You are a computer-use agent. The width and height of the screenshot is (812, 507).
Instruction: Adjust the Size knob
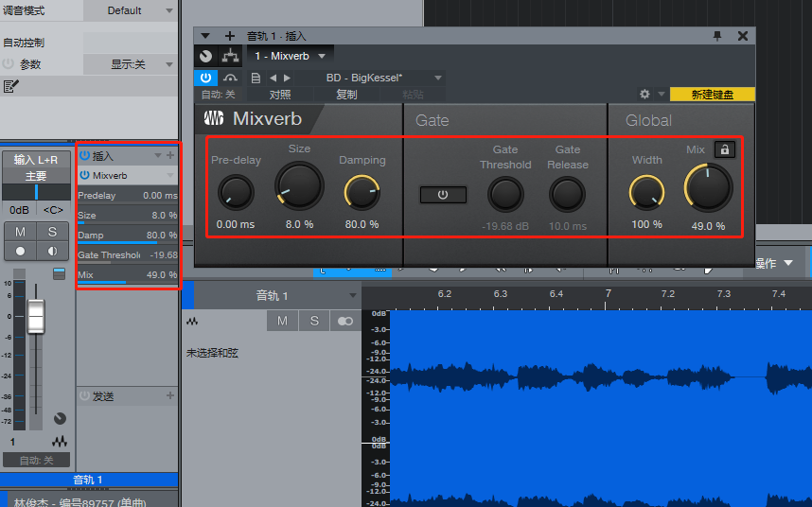299,185
